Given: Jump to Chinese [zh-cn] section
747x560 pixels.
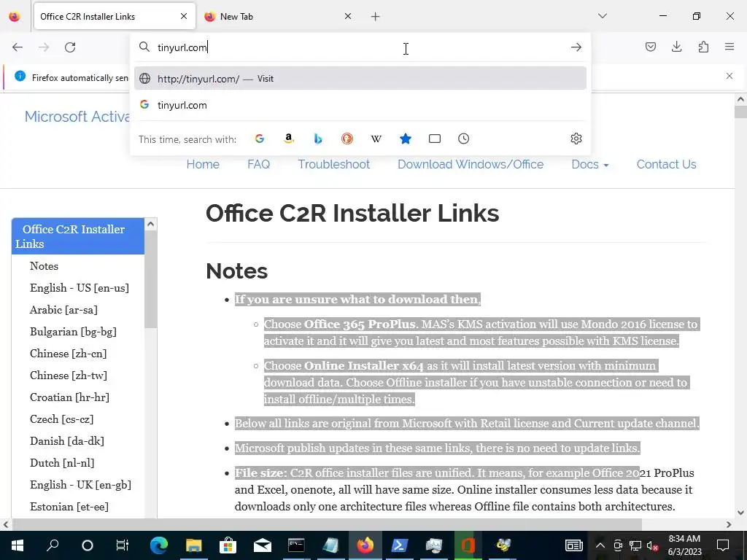Looking at the screenshot, I should (x=68, y=354).
